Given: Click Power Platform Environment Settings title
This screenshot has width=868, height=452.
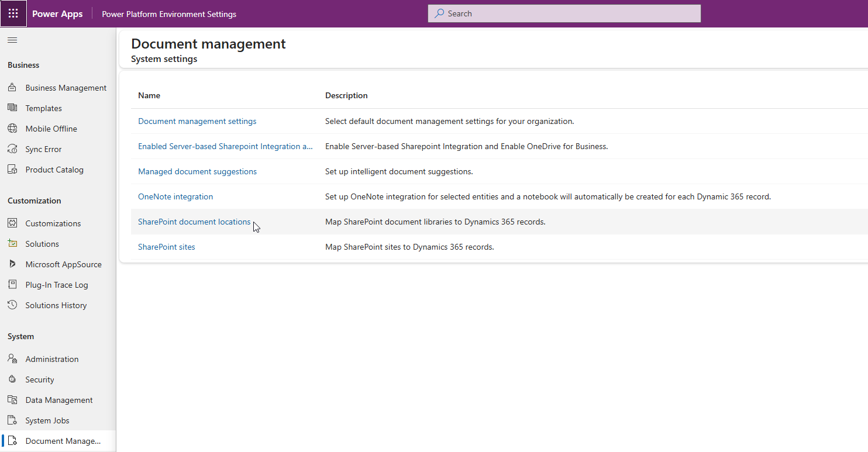Looking at the screenshot, I should pyautogui.click(x=169, y=14).
